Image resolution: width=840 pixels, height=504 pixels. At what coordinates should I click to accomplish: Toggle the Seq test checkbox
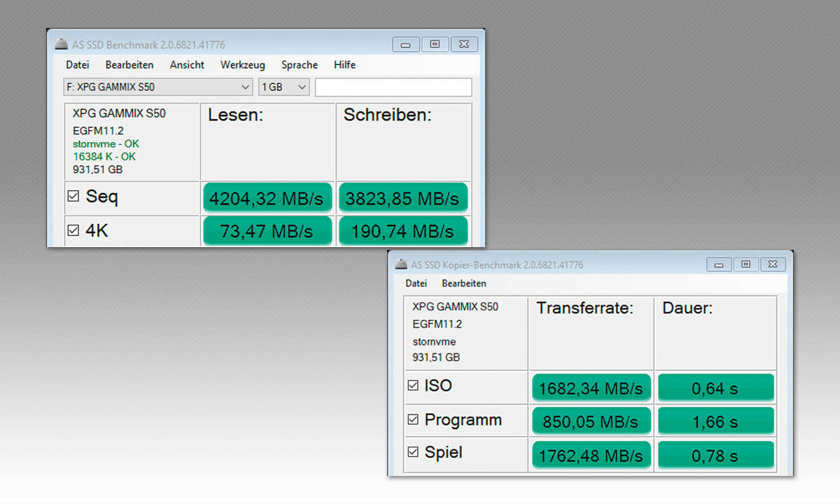click(73, 197)
